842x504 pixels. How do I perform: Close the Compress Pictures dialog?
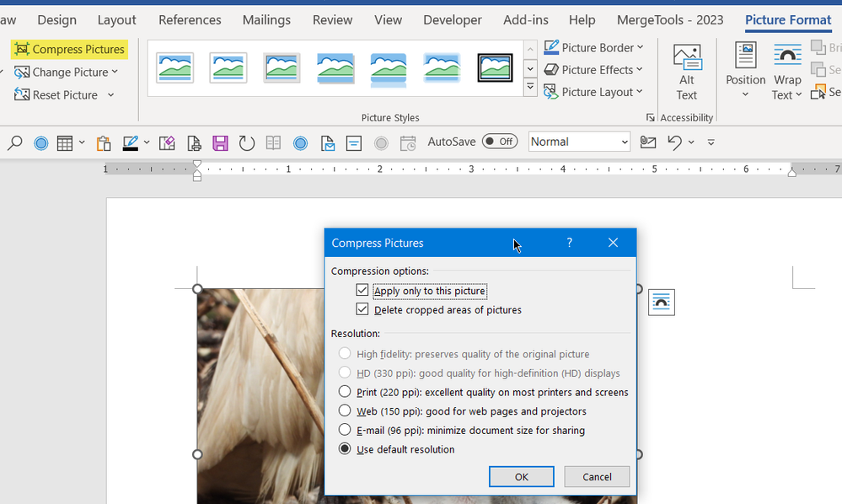tap(613, 243)
